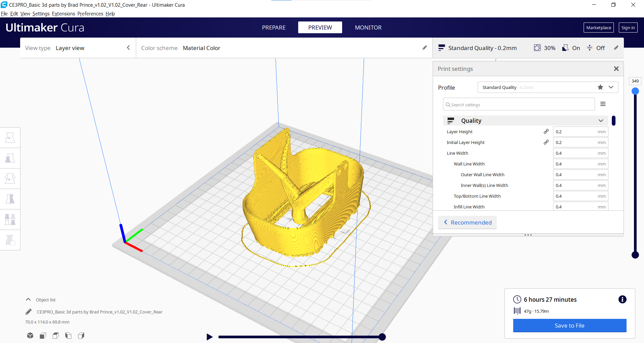This screenshot has height=343, width=644.
Task: Click the rename pencil icon by model name
Action: tap(29, 312)
